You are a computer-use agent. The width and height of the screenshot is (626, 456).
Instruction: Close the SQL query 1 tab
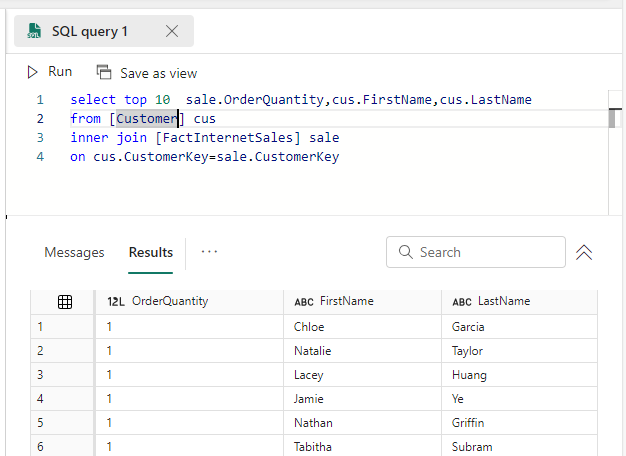tap(171, 31)
